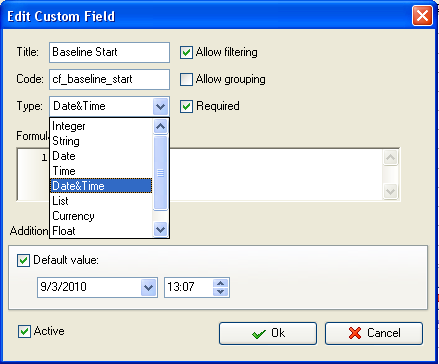Click the type list scrollbar thumb
This screenshot has width=439, height=364.
[x=160, y=173]
